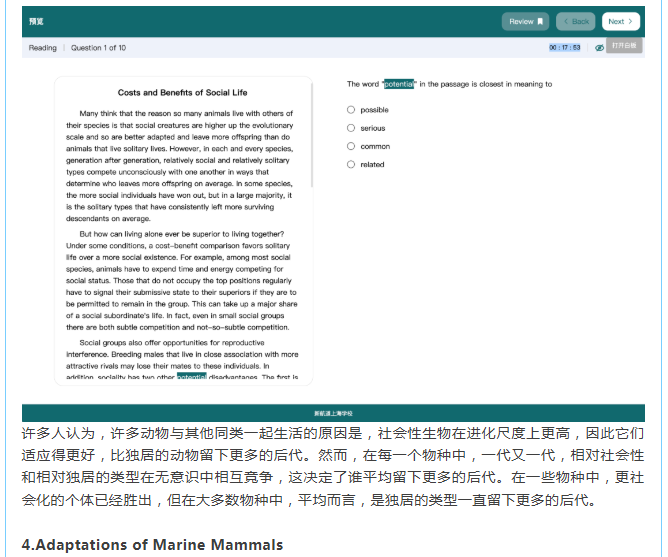Click the Review bookmark button
The height and width of the screenshot is (557, 668).
[525, 21]
